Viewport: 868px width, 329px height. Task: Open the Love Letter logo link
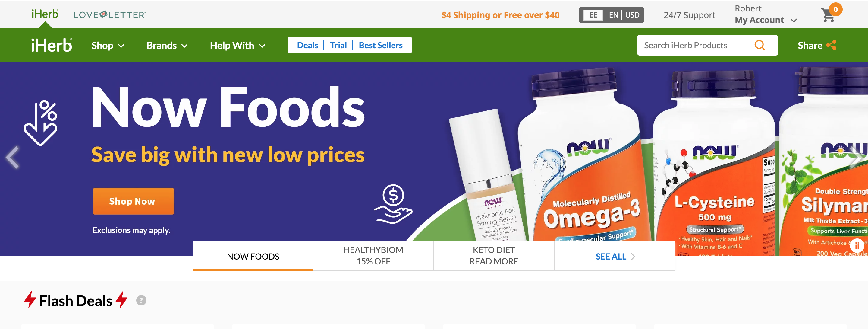click(x=109, y=14)
